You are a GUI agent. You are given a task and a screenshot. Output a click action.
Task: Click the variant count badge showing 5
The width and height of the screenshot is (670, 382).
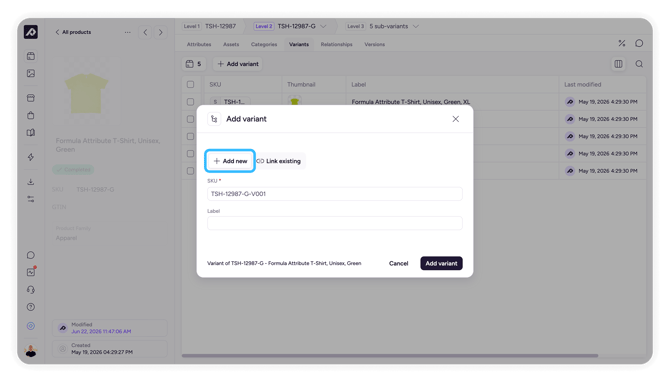(x=194, y=64)
